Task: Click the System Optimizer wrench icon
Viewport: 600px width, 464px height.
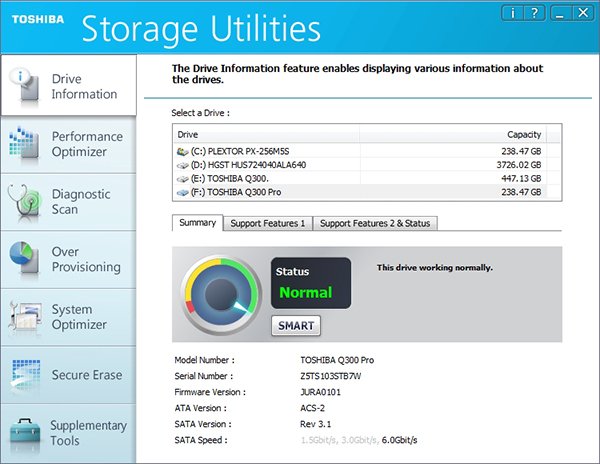Action: [25, 317]
